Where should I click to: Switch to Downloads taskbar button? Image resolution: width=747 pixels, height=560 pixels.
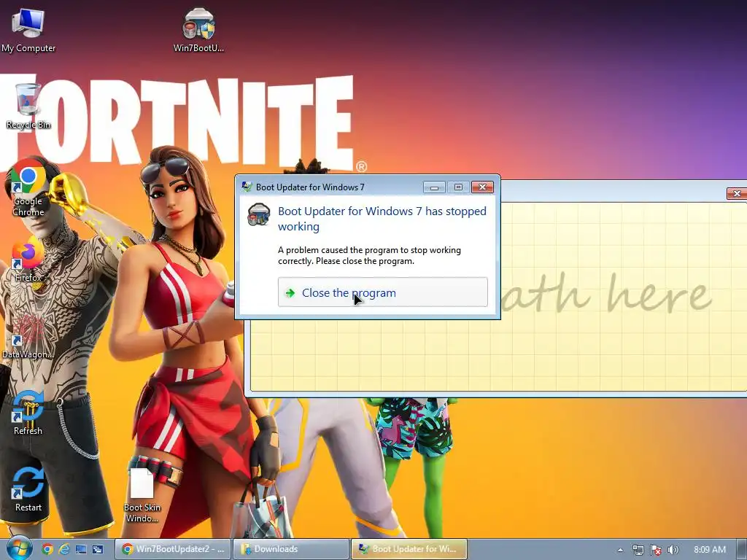291,549
